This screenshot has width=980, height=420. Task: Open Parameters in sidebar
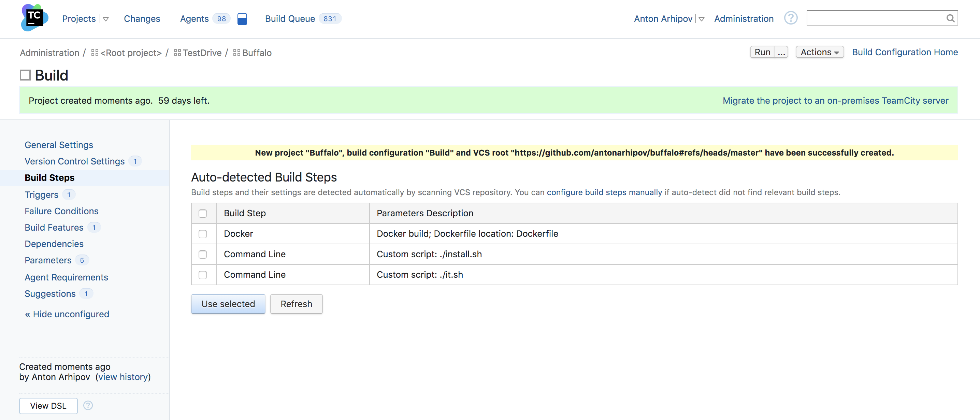(x=48, y=260)
